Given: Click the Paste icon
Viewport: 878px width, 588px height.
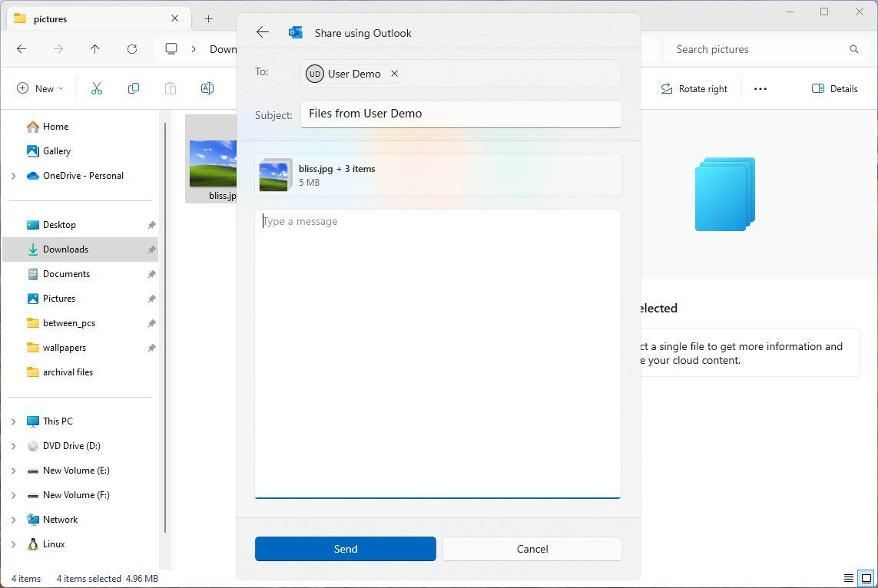Looking at the screenshot, I should coord(171,88).
